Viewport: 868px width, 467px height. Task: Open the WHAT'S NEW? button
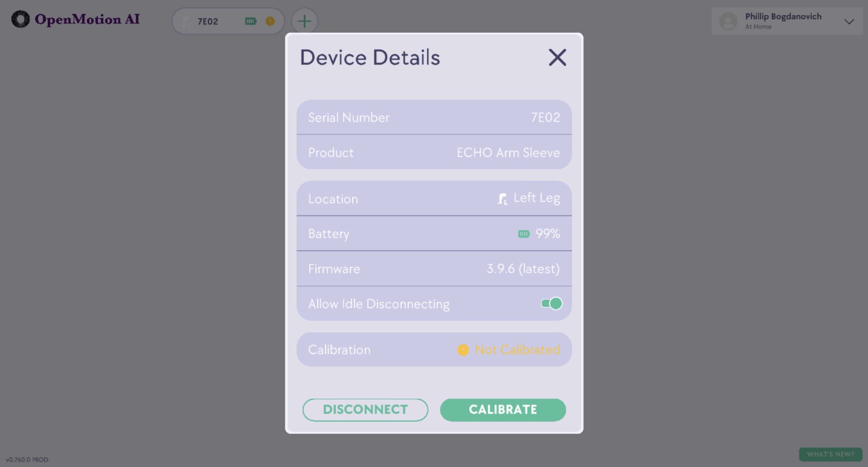click(x=830, y=454)
